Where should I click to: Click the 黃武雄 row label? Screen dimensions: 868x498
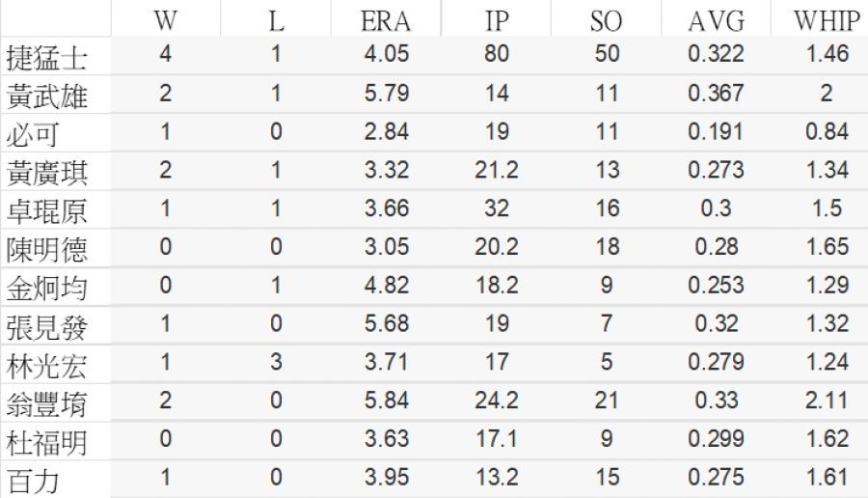pos(46,96)
